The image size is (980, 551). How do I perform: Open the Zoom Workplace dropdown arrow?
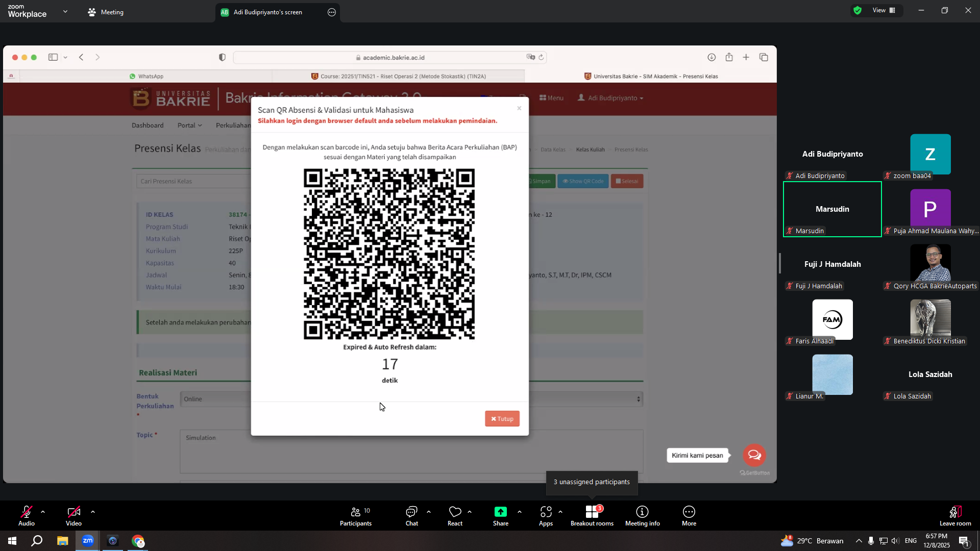pos(65,11)
